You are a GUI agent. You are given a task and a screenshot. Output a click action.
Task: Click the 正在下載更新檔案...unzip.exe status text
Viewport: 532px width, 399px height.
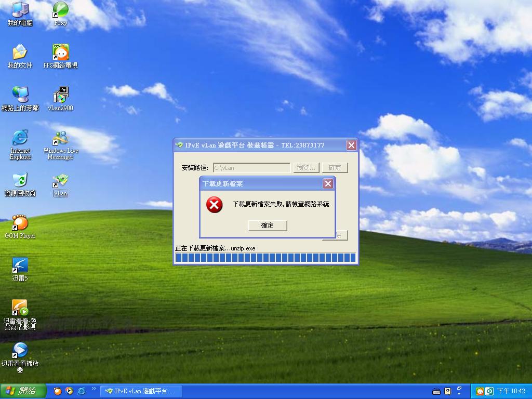[x=215, y=248]
